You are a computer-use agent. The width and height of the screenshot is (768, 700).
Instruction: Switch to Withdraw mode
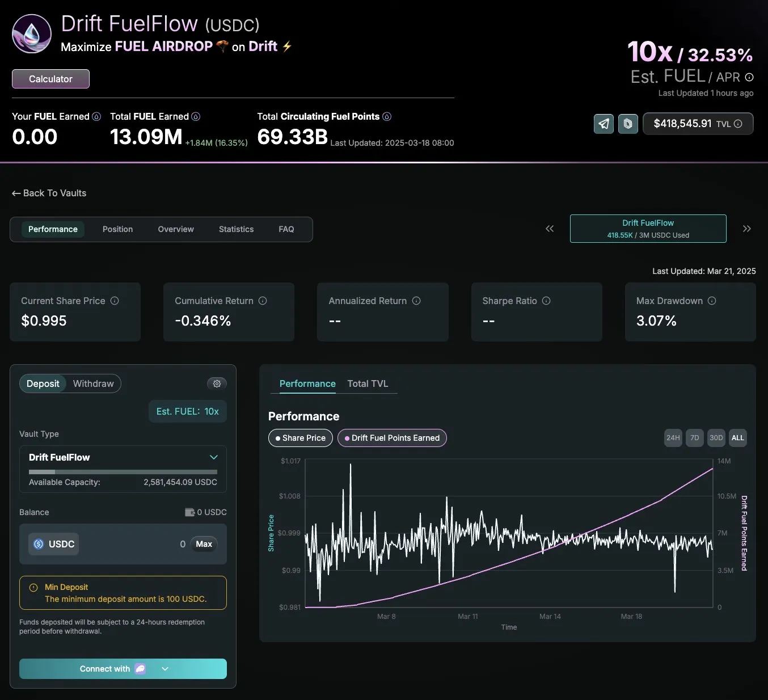point(94,383)
